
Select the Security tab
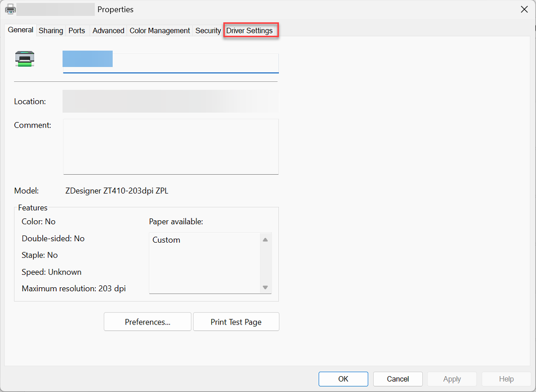click(x=208, y=30)
